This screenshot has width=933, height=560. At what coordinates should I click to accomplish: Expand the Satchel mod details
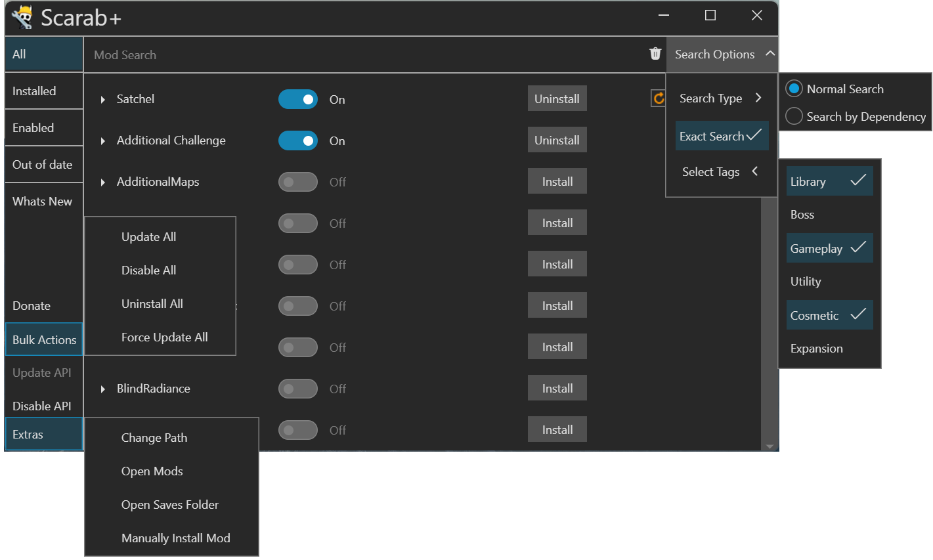coord(103,100)
